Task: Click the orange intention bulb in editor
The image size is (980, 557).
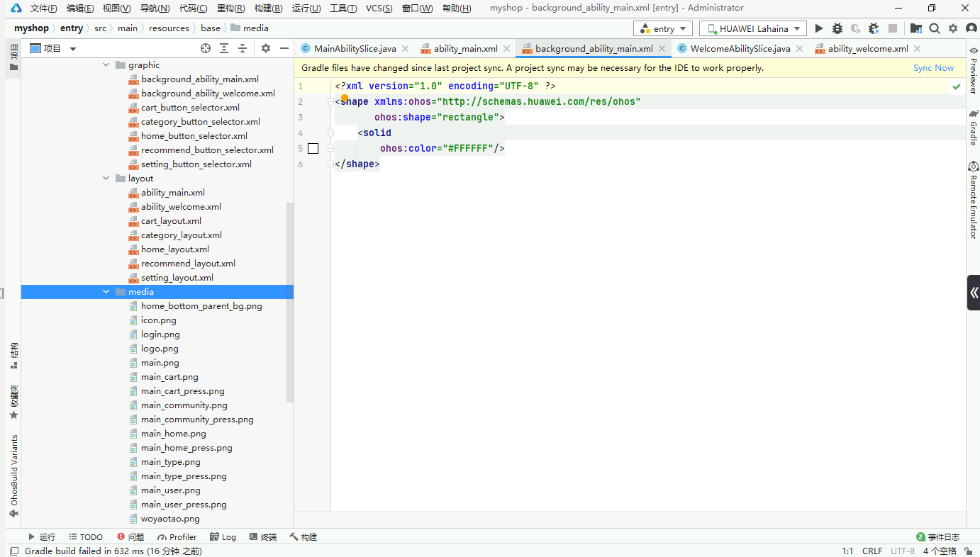Action: [345, 98]
